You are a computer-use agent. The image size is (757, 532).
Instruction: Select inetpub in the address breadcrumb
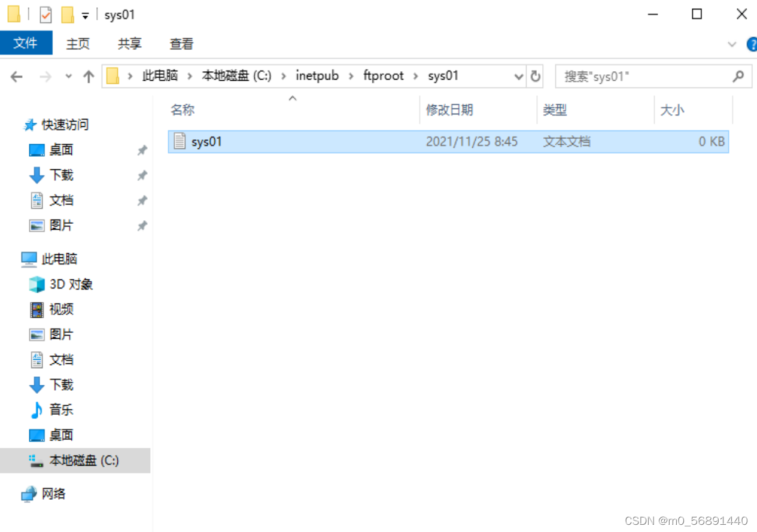(x=317, y=76)
